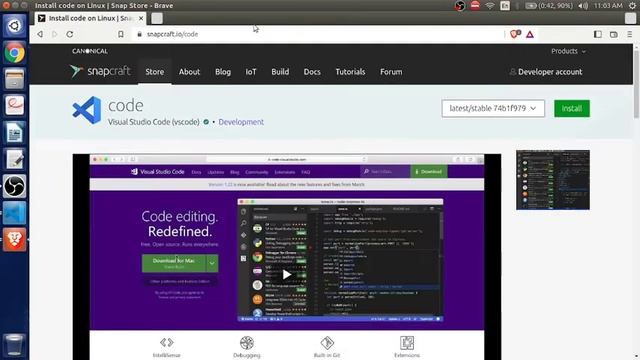Open Brave Rewards triangle icon
640x360 pixels.
530,35
